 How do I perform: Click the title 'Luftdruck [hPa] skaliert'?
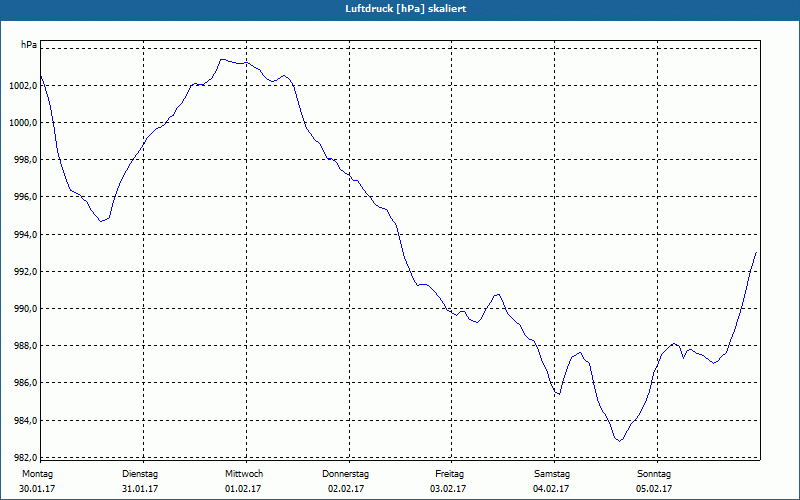tap(406, 9)
